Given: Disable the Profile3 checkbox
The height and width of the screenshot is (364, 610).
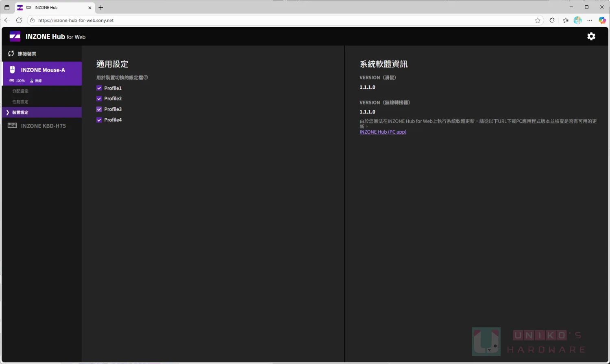Looking at the screenshot, I should [x=99, y=109].
